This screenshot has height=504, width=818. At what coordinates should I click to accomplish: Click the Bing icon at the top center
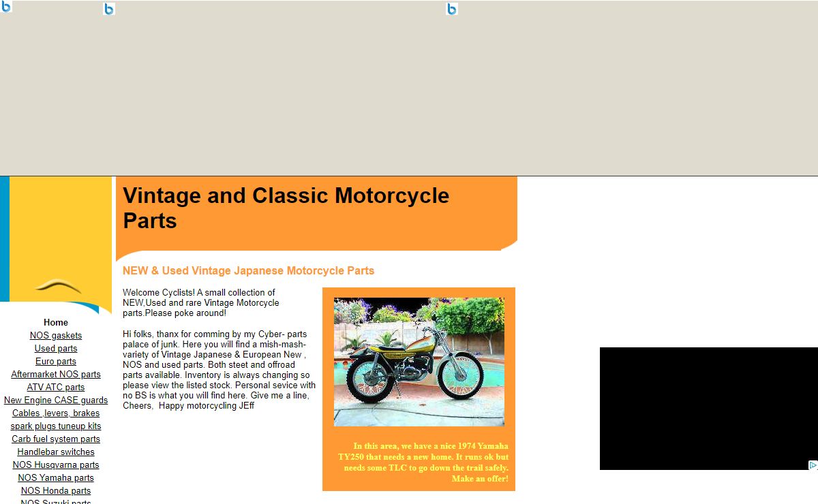pos(451,9)
